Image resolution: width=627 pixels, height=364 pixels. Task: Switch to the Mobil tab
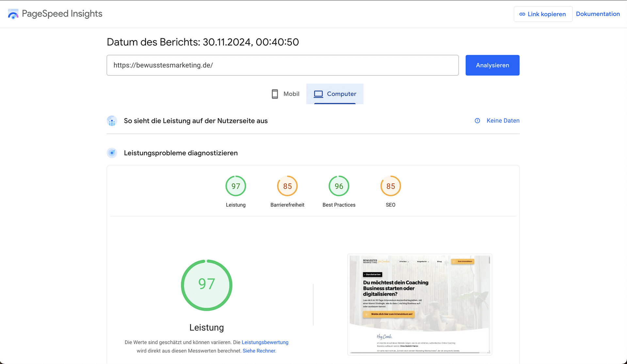click(285, 94)
